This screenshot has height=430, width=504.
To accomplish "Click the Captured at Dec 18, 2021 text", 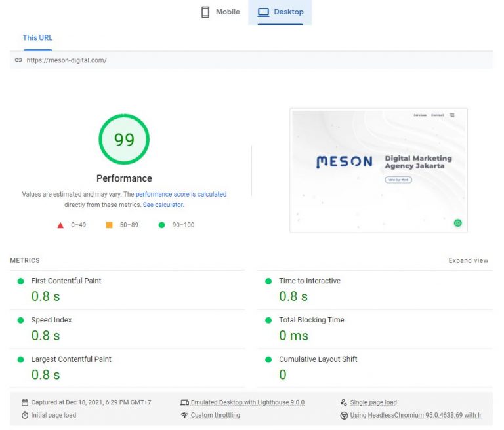I will tap(91, 402).
